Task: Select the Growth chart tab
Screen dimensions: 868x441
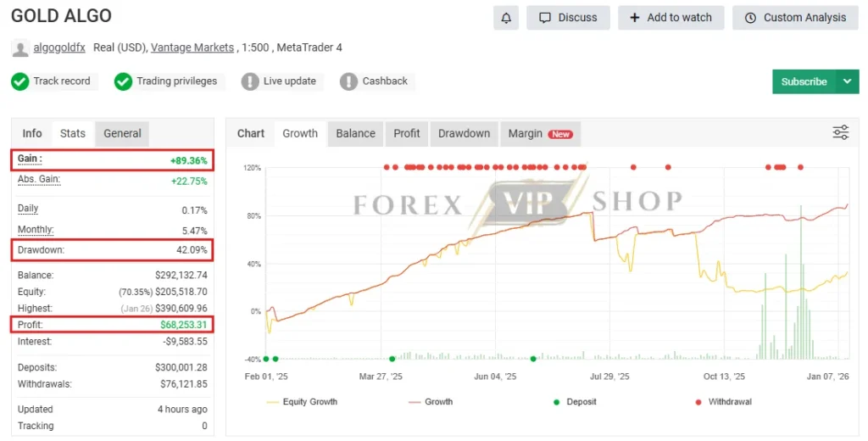Action: coord(300,133)
